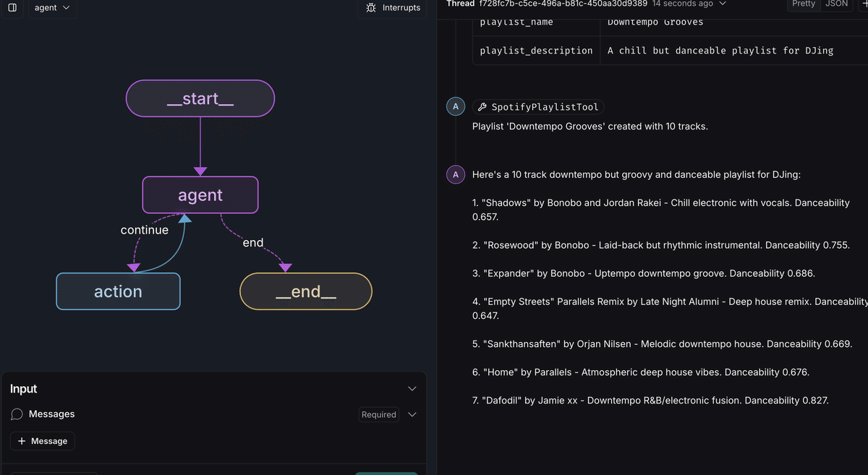Viewport: 868px width, 475px height.
Task: Switch to JSON view mode
Action: point(837,4)
